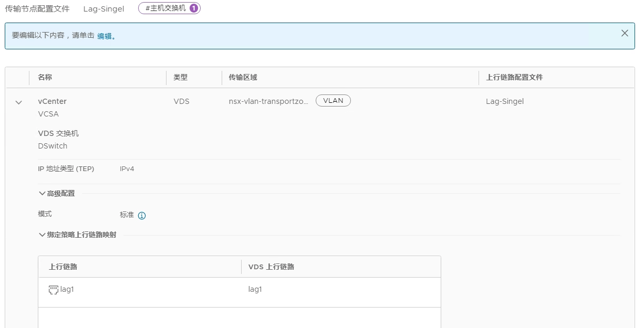The image size is (644, 328).
Task: Click the 上行链路 header in the mapping table
Action: pyautogui.click(x=63, y=267)
